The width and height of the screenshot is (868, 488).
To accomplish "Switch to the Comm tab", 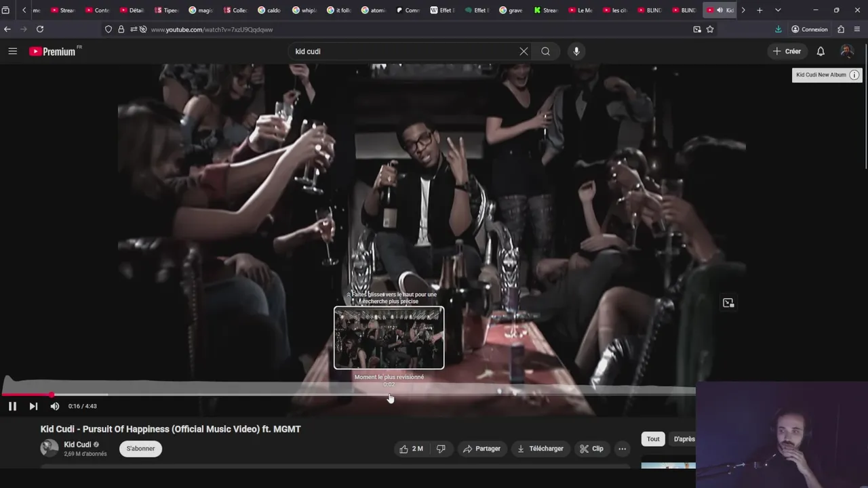I will [408, 10].
